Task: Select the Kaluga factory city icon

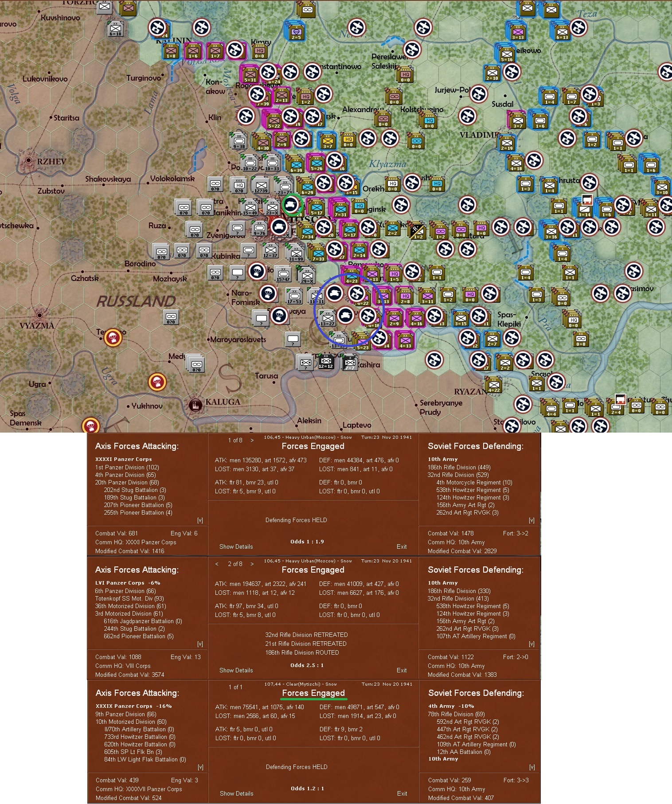Action: pos(195,404)
